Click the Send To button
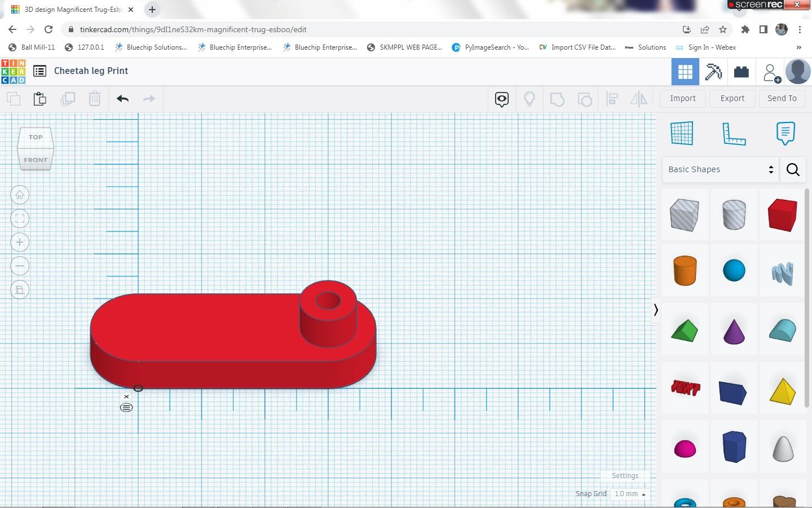Viewport: 812px width, 508px height. point(782,98)
